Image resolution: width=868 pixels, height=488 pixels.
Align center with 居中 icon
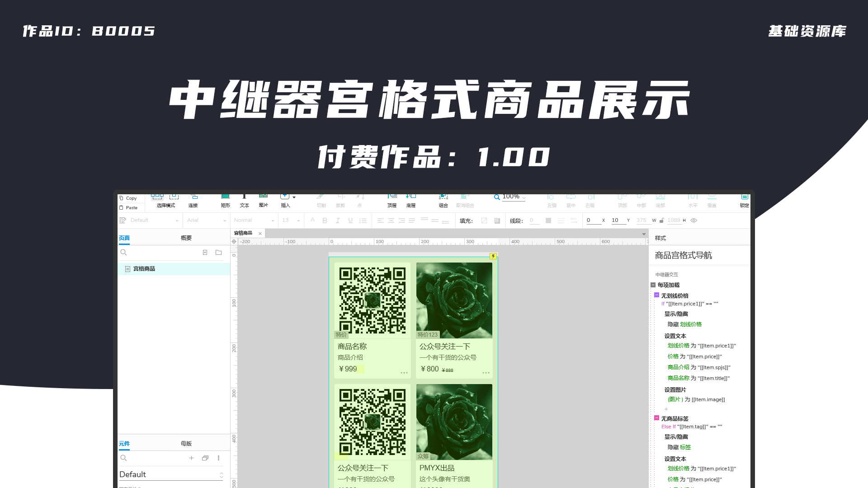[571, 201]
